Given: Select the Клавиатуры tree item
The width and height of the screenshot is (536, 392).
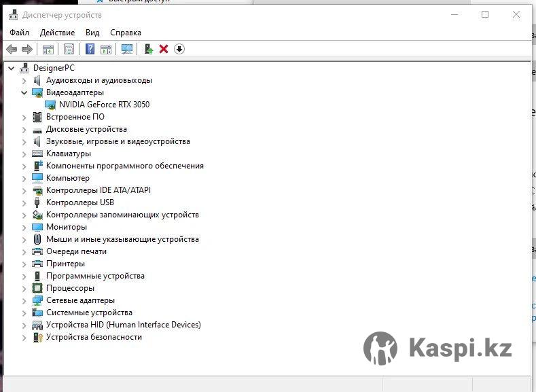Looking at the screenshot, I should coord(68,154).
